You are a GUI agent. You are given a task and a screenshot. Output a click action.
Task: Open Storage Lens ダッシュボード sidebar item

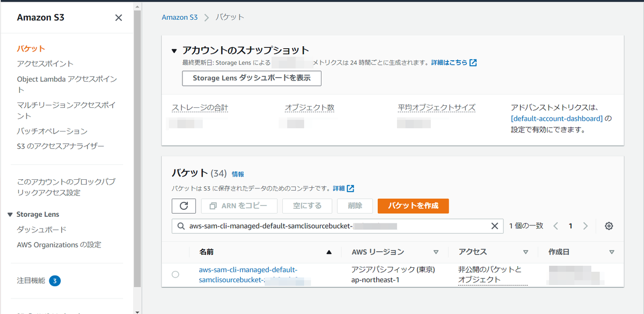point(41,229)
